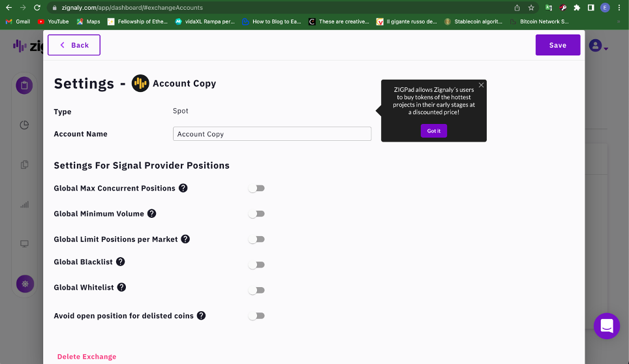This screenshot has height=364, width=629.
Task: Show help for Global Limit Positions per Market
Action: (x=185, y=239)
